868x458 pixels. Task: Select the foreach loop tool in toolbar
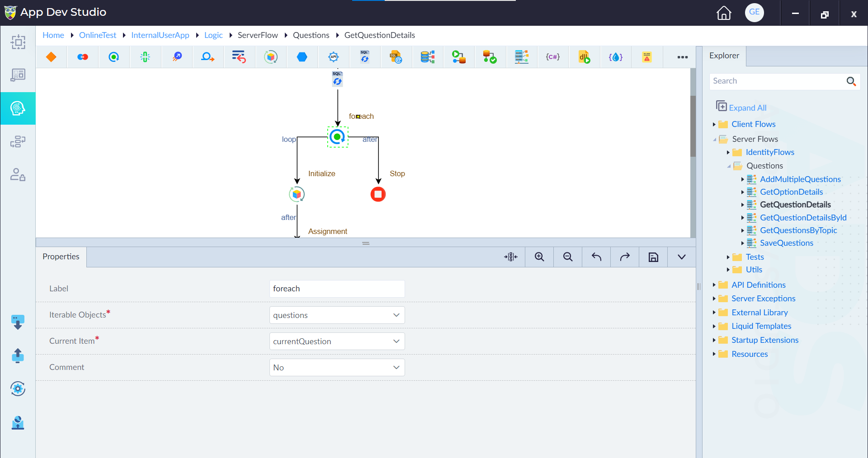(x=114, y=57)
